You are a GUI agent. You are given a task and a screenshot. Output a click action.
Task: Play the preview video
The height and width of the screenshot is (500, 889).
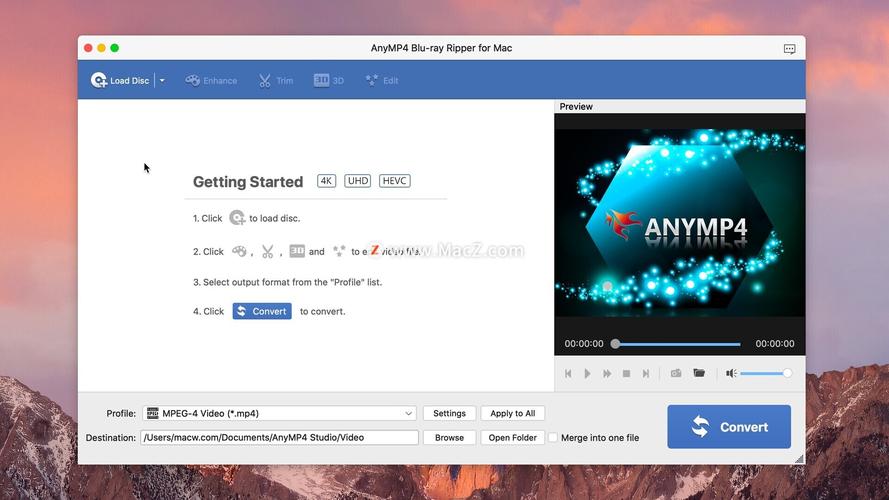point(587,374)
